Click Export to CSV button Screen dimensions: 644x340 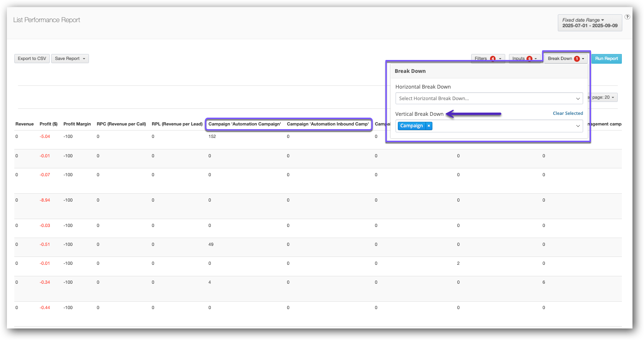pos(32,59)
